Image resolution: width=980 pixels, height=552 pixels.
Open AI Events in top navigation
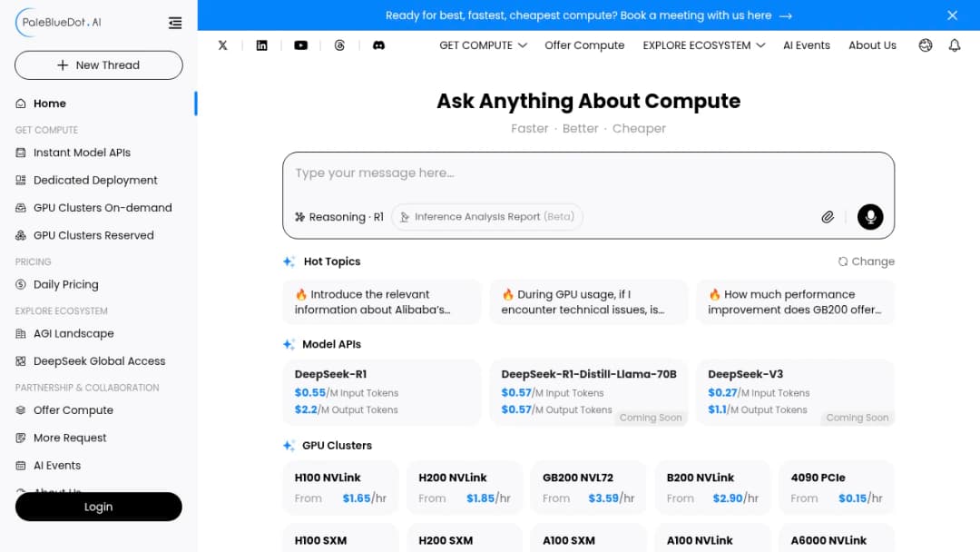807,45
